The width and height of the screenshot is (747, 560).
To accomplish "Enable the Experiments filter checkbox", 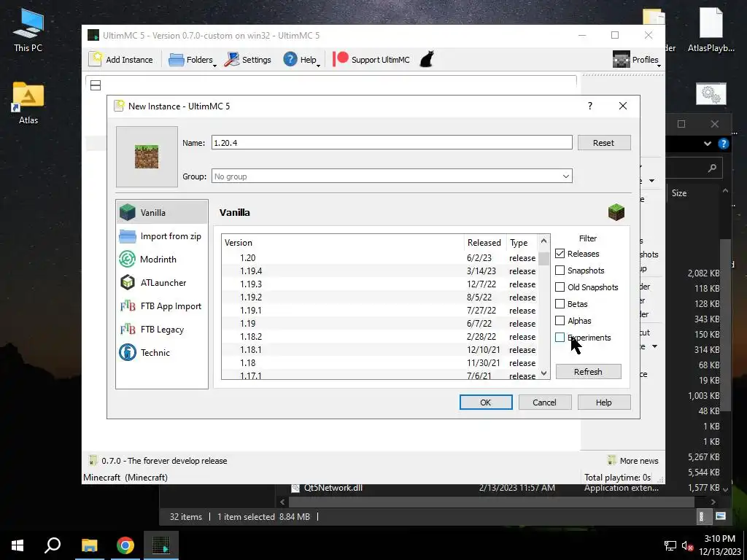I will (x=560, y=337).
